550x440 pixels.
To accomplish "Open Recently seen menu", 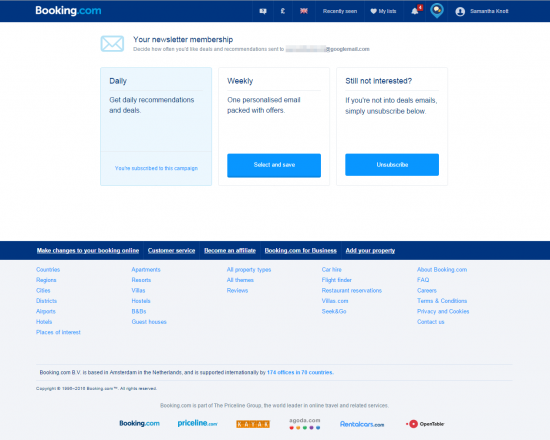I will coord(340,11).
